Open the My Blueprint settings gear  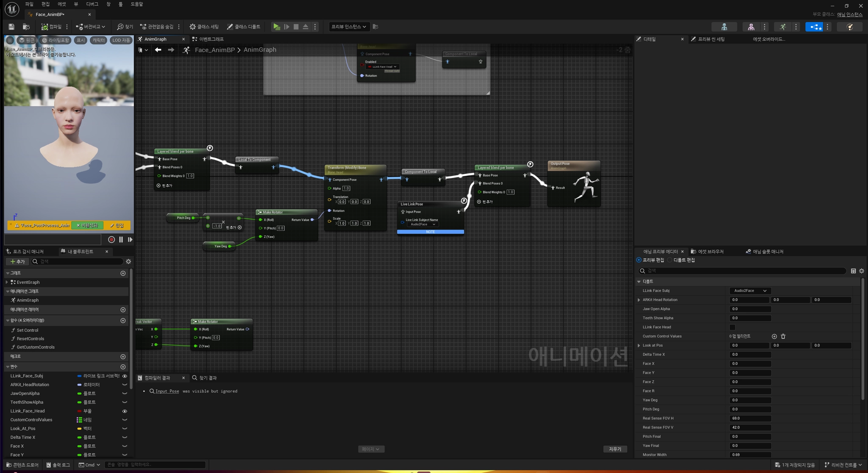point(128,262)
